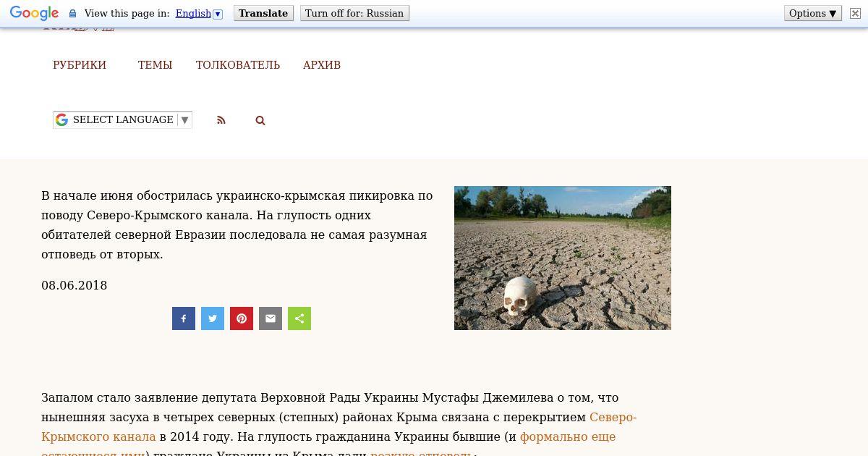Click Turn off for: Russian button
This screenshot has width=868, height=456.
pyautogui.click(x=354, y=13)
